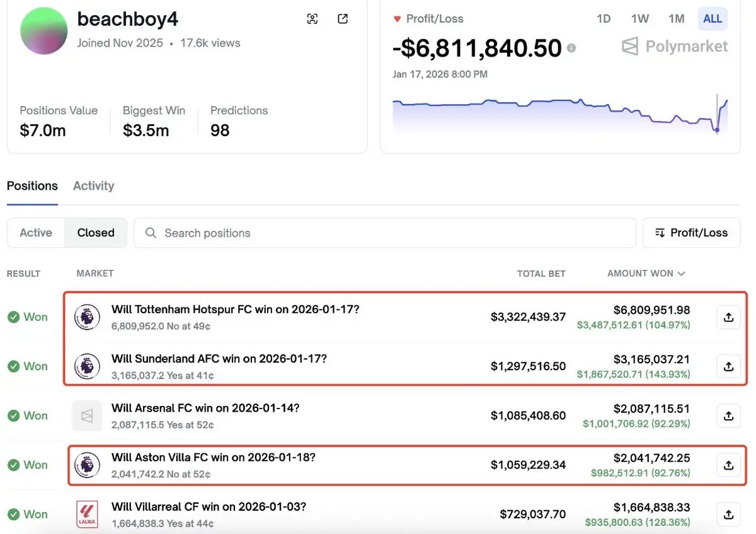Click Premier League logo on Tottenham row
The image size is (756, 534).
pyautogui.click(x=87, y=317)
